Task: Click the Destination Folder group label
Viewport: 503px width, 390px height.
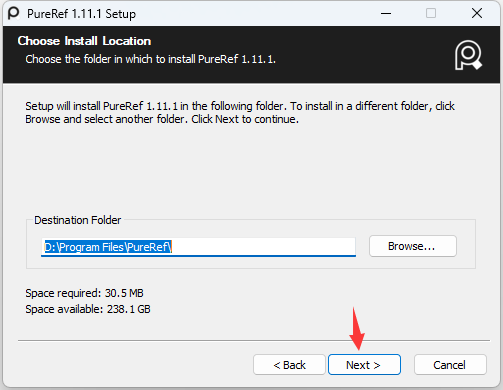Action: point(77,220)
